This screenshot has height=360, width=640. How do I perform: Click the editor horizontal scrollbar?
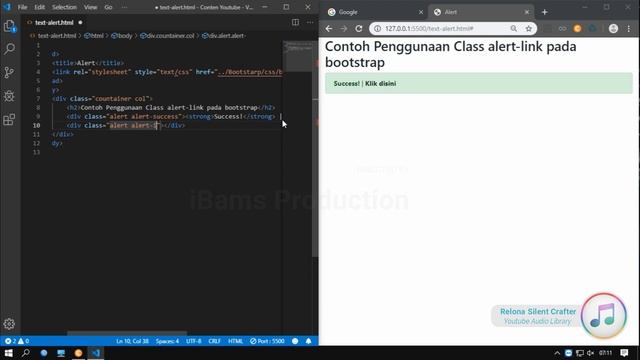pos(127,333)
